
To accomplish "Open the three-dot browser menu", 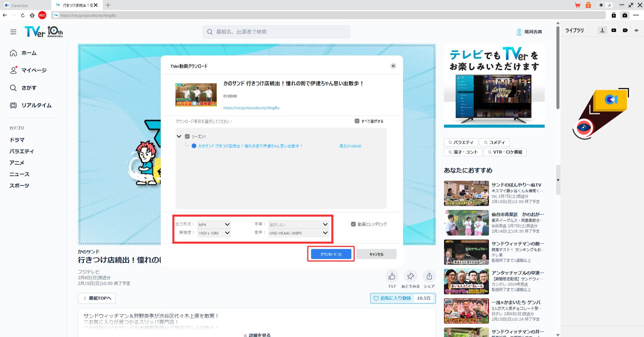I will pyautogui.click(x=636, y=15).
